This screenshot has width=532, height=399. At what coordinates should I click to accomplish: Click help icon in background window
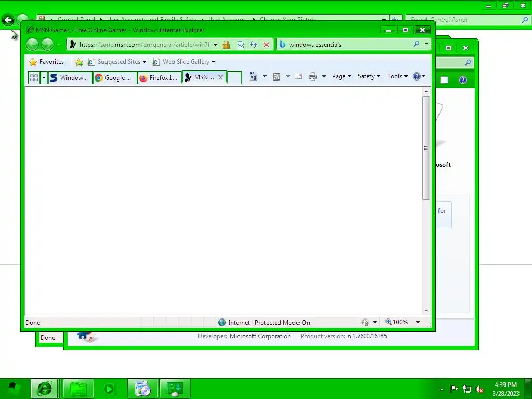[x=463, y=80]
